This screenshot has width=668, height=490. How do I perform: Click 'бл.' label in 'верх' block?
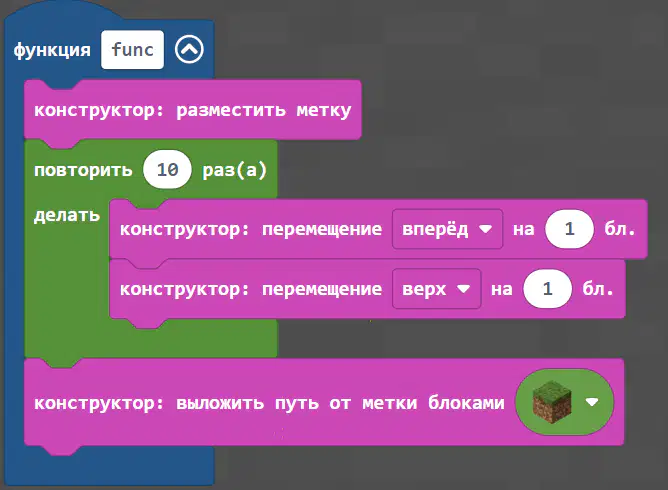coord(598,289)
